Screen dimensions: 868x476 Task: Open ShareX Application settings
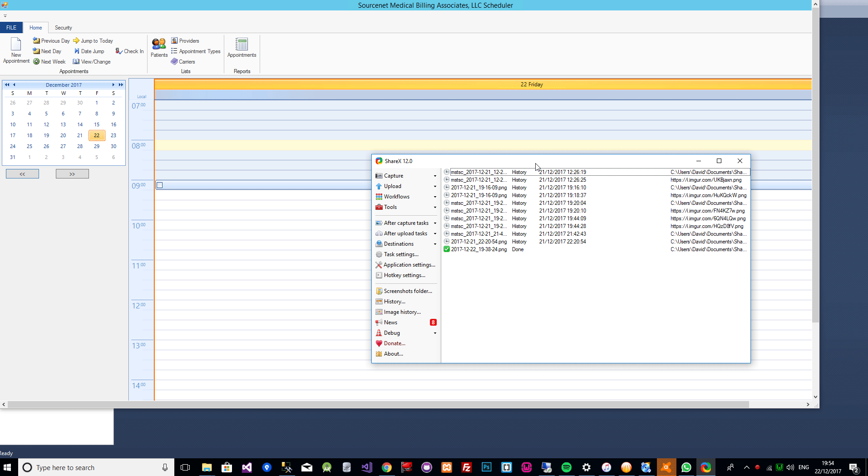click(x=405, y=265)
